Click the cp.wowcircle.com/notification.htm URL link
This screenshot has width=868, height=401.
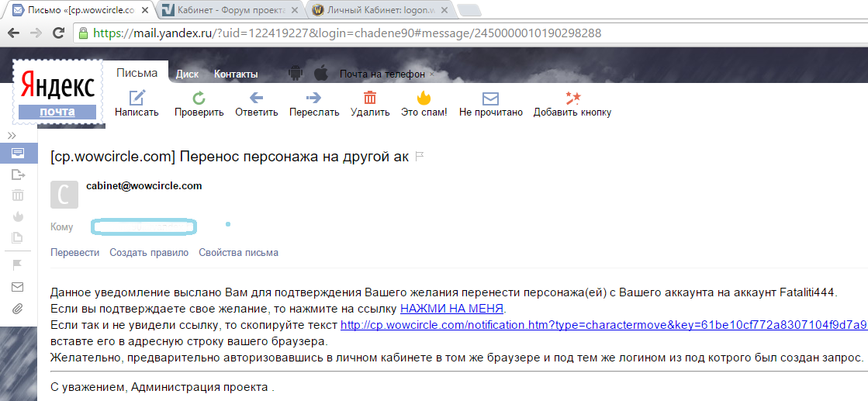point(604,325)
